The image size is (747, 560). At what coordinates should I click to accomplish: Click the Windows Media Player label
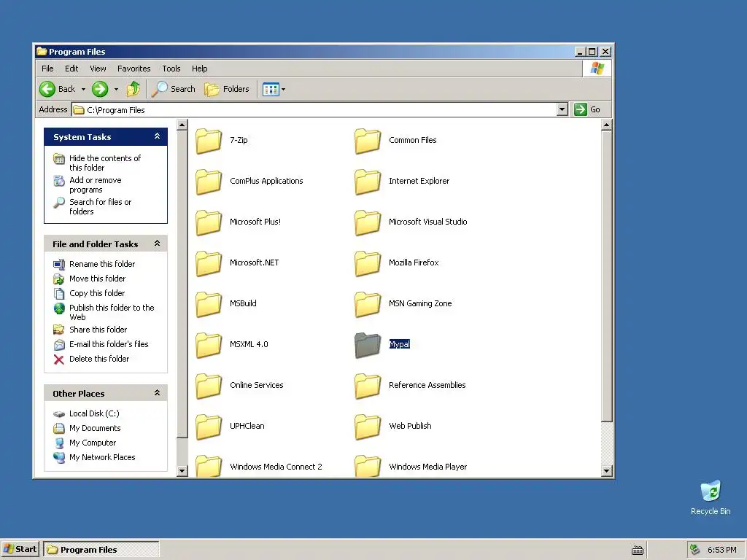[x=427, y=467]
